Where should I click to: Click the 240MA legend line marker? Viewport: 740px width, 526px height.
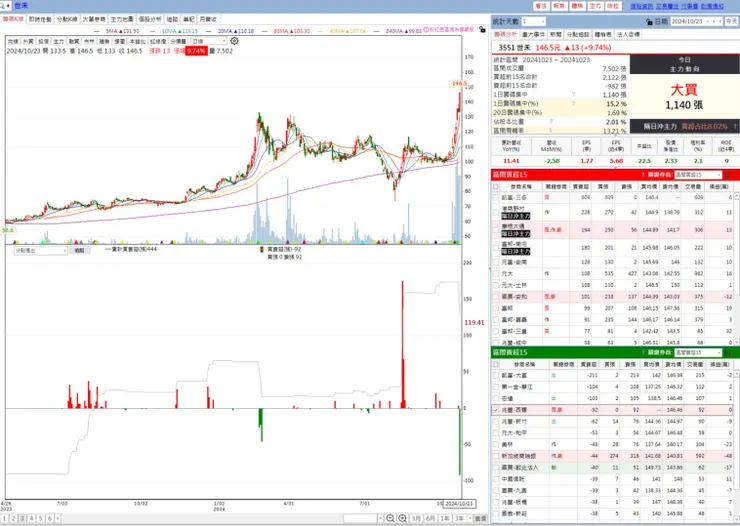point(376,31)
